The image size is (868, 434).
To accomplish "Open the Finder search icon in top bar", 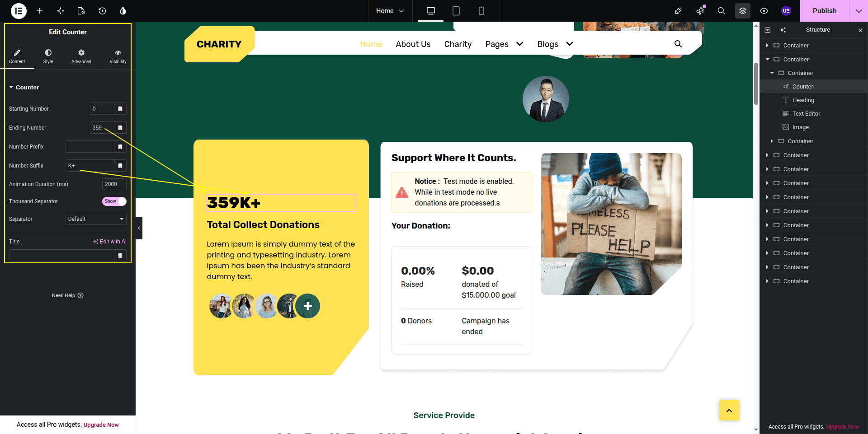I will 722,11.
